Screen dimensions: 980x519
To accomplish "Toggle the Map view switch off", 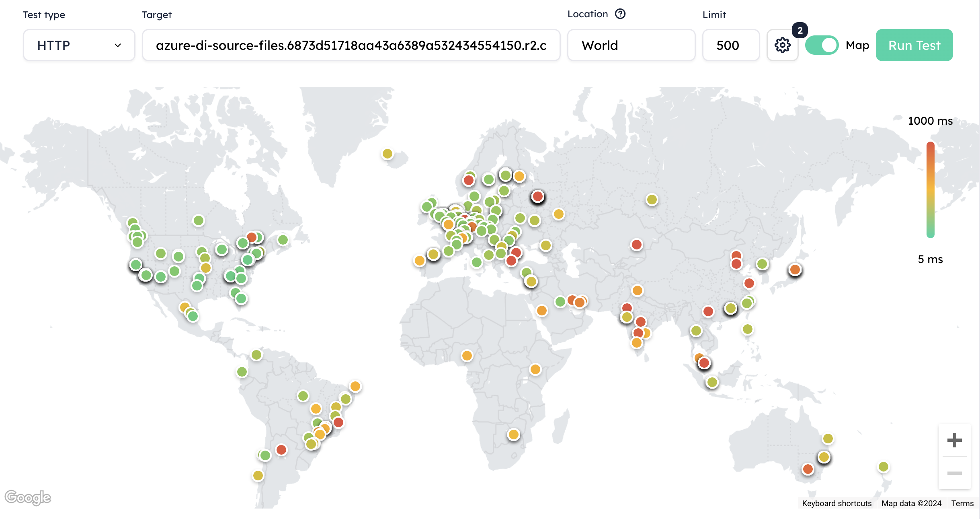I will pyautogui.click(x=822, y=45).
